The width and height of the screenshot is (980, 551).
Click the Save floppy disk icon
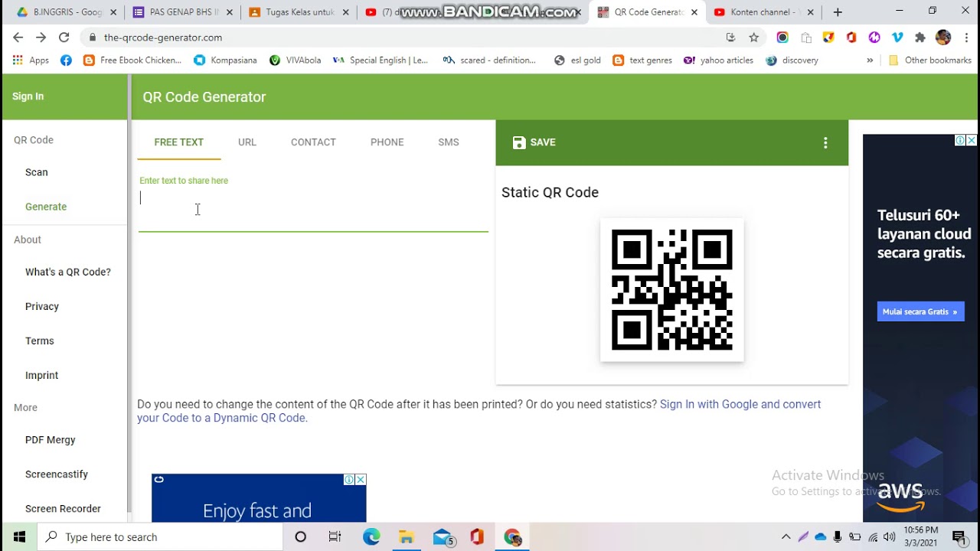(519, 142)
